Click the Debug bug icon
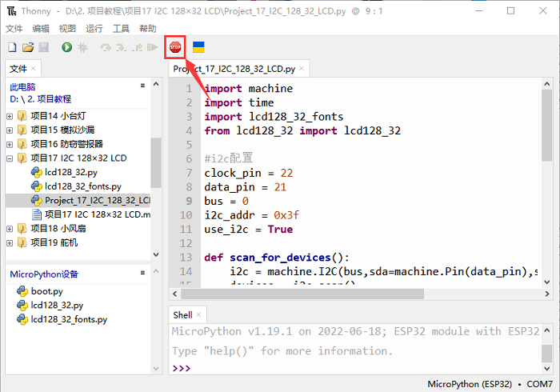This screenshot has width=560, height=392. click(82, 48)
